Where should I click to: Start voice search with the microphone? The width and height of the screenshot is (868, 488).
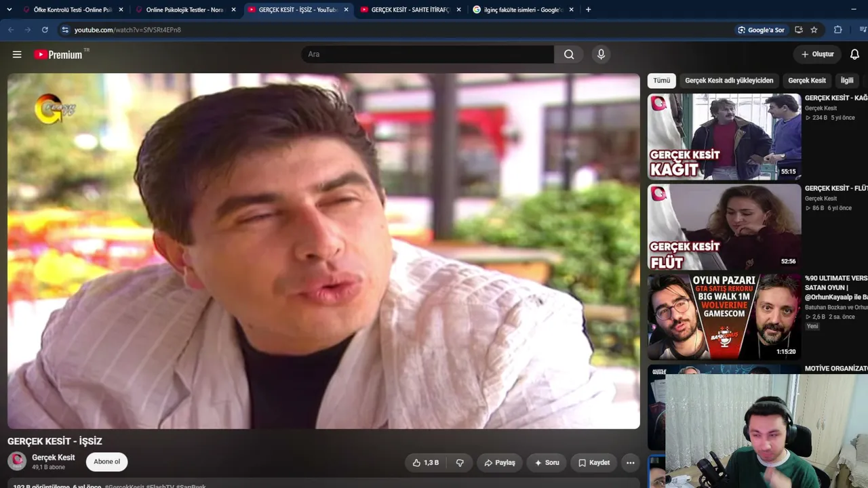[x=601, y=54]
